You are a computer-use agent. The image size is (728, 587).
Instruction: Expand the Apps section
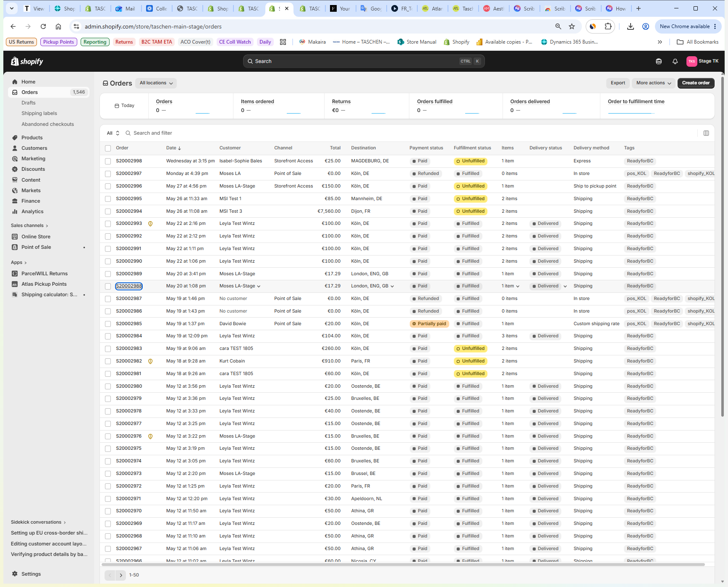click(x=19, y=263)
